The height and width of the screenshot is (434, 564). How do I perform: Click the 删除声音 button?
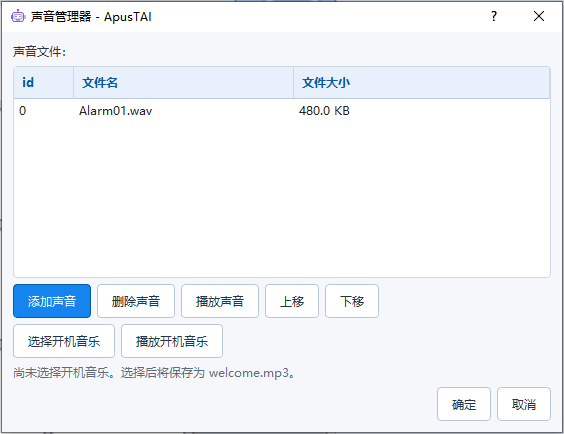tap(136, 301)
